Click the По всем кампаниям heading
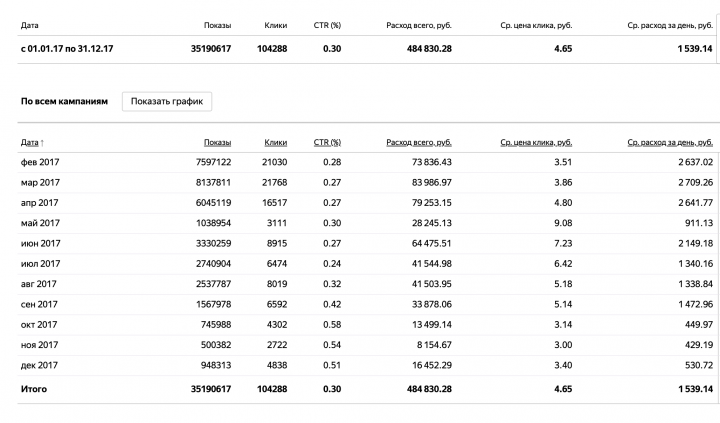 [64, 102]
